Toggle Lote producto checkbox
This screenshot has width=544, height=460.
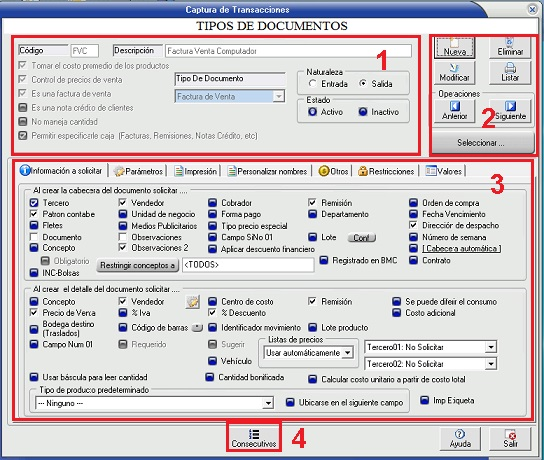click(x=313, y=327)
